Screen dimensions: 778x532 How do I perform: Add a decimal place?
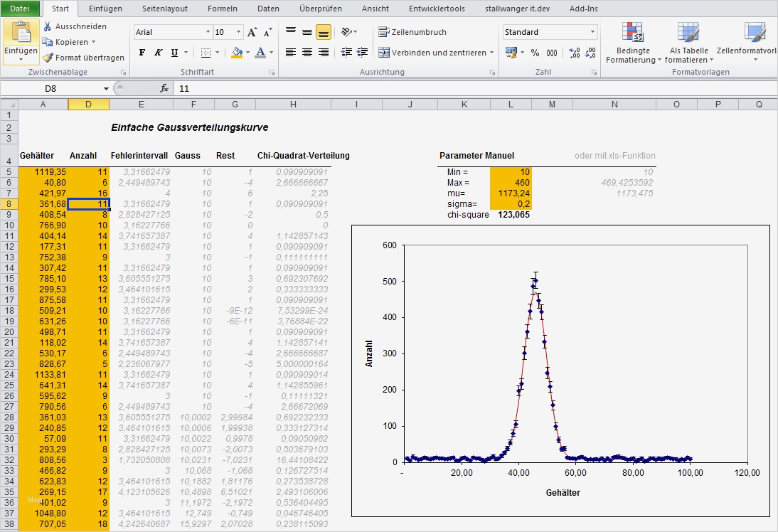[x=575, y=53]
